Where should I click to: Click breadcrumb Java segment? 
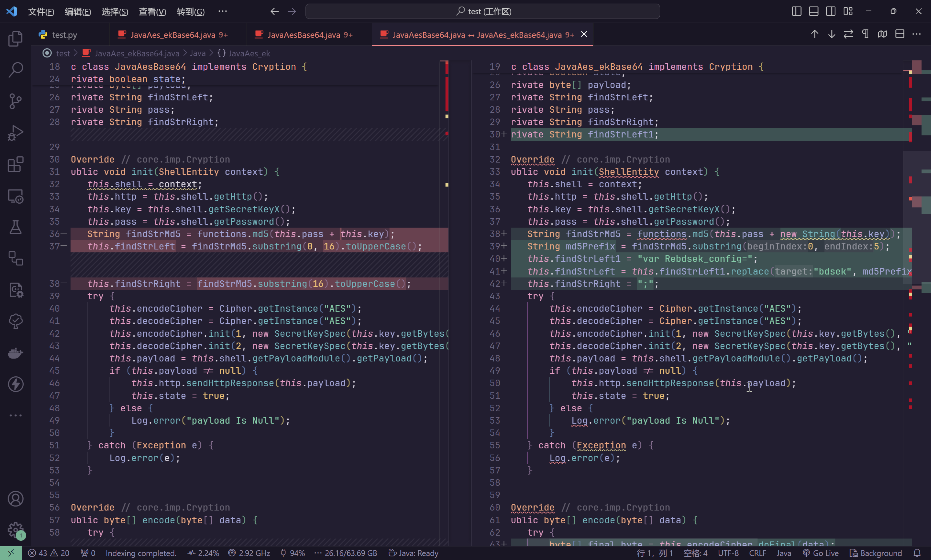point(198,53)
